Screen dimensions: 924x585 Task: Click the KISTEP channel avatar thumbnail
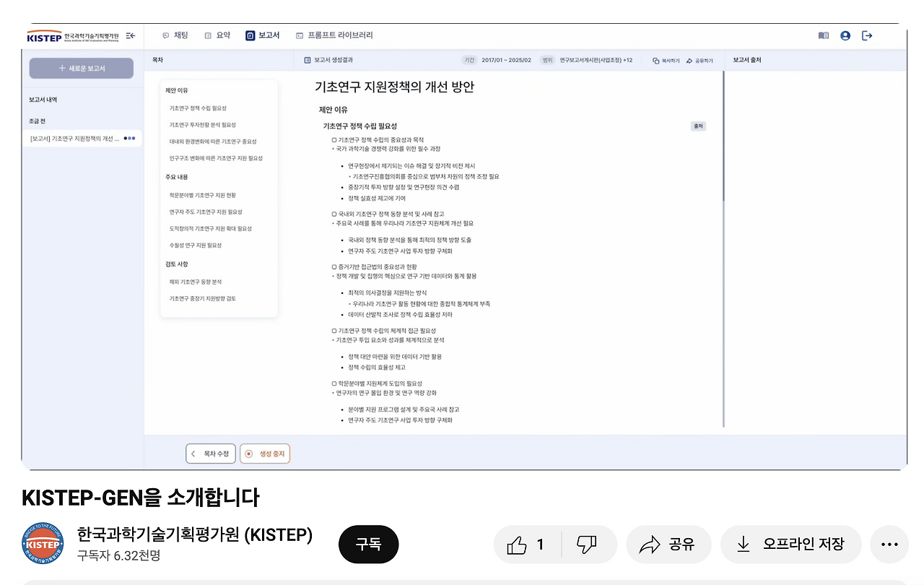point(42,545)
